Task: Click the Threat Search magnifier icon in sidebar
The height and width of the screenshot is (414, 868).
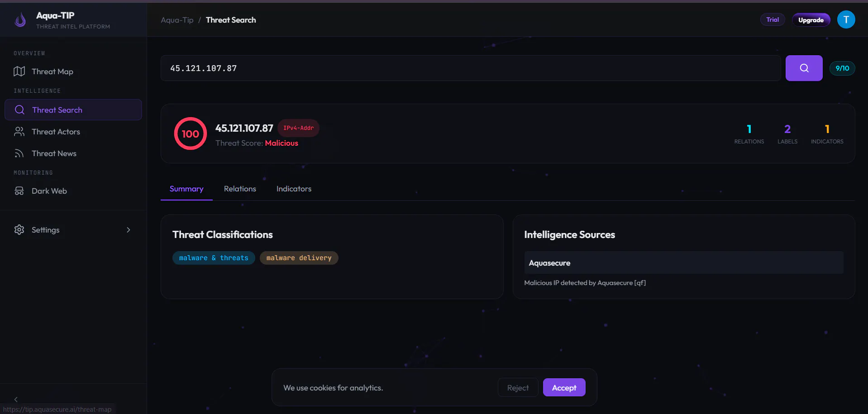Action: tap(19, 110)
